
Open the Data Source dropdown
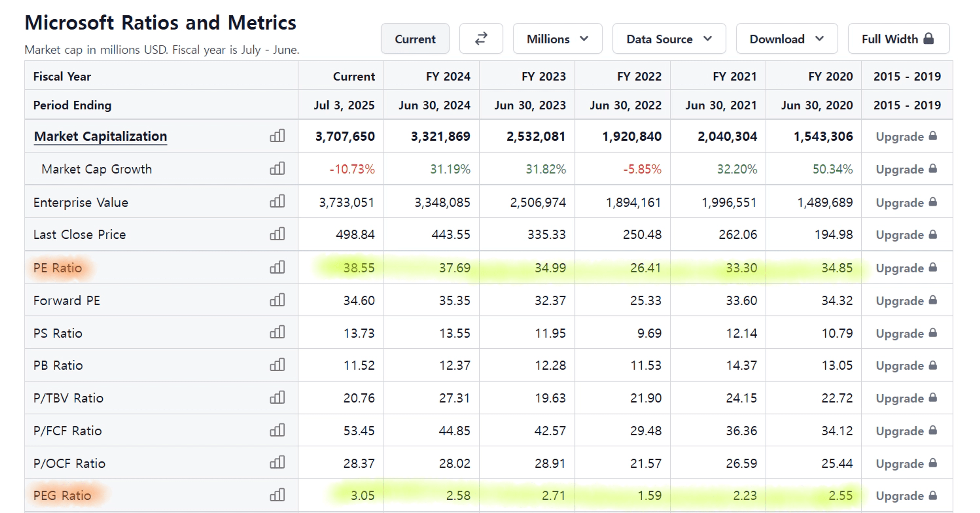click(669, 39)
